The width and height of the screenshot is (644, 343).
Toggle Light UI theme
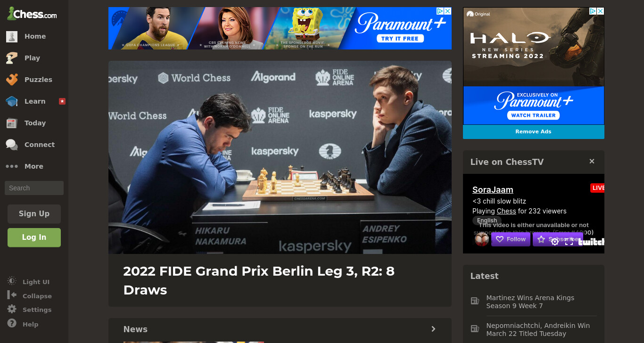tap(29, 281)
